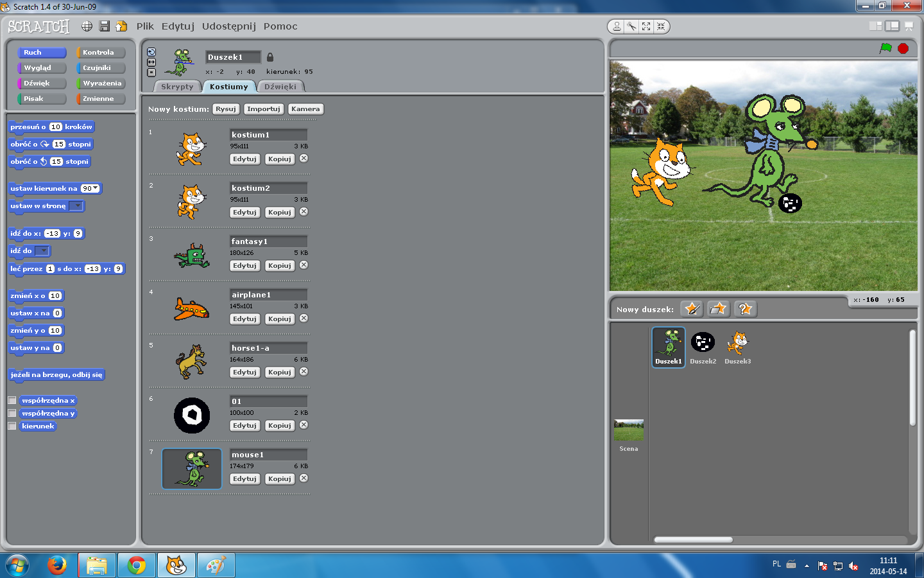The height and width of the screenshot is (578, 924).
Task: Click the floppy disk save icon
Action: tap(104, 26)
